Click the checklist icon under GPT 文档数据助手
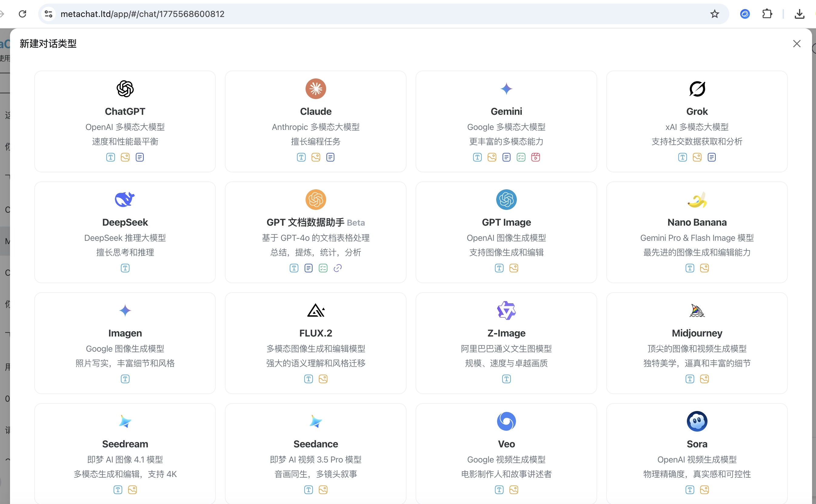 [323, 268]
